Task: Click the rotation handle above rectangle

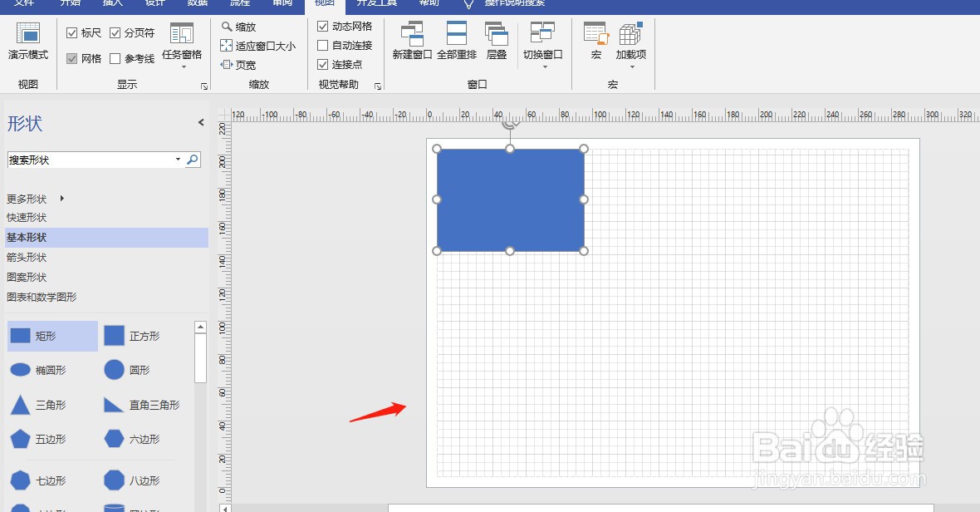Action: coord(511,124)
